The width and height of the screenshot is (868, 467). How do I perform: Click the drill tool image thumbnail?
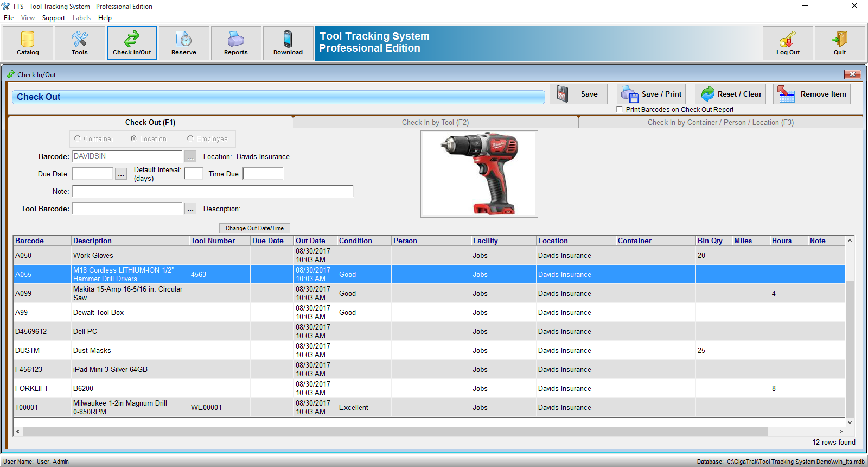(479, 174)
